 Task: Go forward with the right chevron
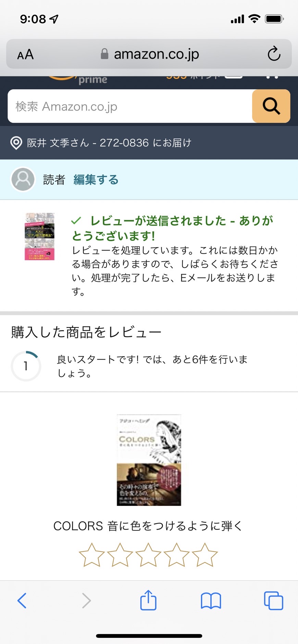[x=86, y=601]
